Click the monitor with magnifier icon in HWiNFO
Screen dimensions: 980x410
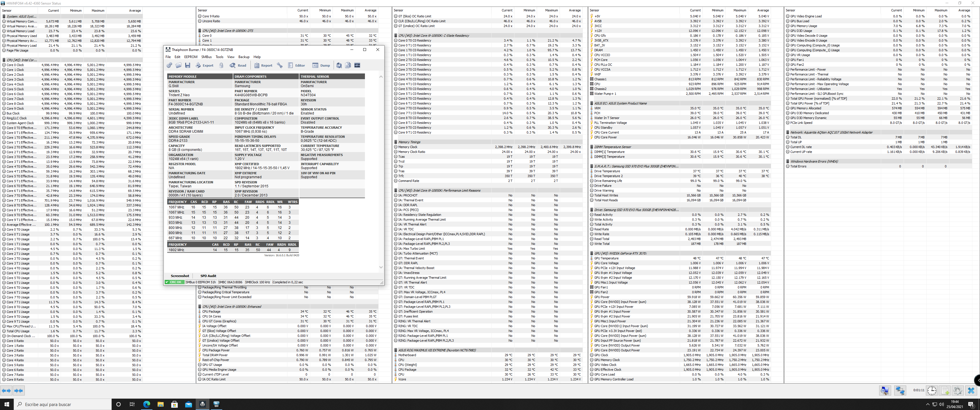tap(885, 391)
